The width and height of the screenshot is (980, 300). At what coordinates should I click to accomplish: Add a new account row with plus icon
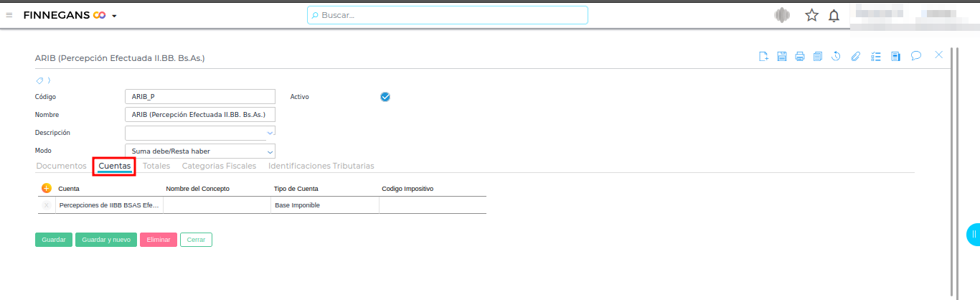tap(47, 188)
